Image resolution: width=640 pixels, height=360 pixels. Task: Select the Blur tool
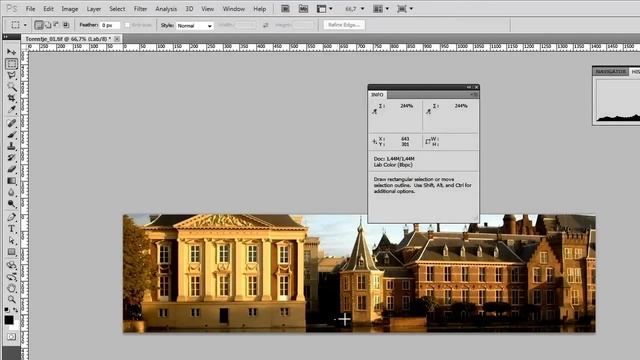11,192
